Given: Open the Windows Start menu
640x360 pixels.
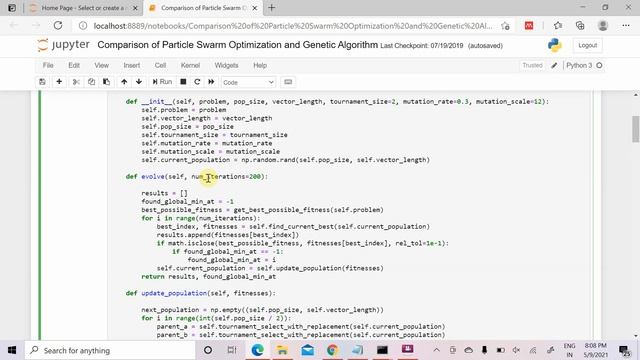Looking at the screenshot, I should (x=12, y=350).
